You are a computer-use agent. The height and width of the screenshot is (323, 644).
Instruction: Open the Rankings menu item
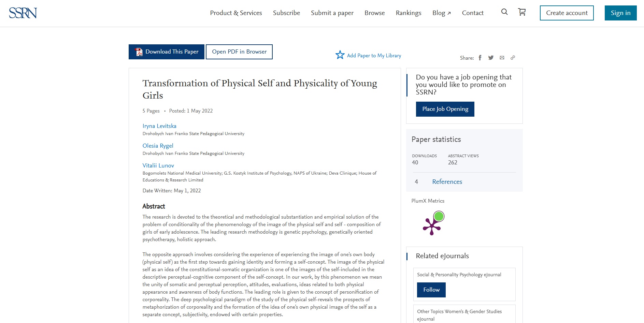pos(409,13)
